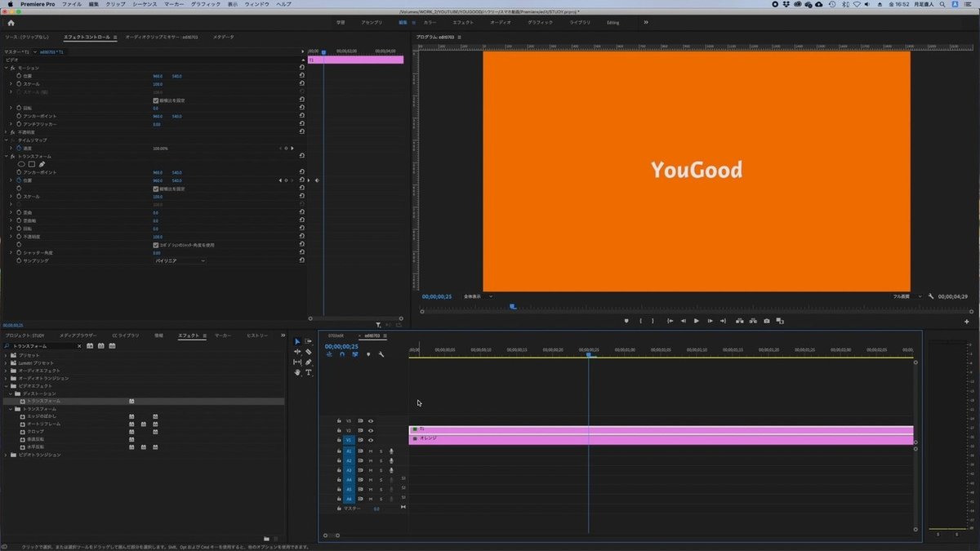The width and height of the screenshot is (980, 551).
Task: Open 全体表示 zoom level dropdown
Action: (x=478, y=296)
